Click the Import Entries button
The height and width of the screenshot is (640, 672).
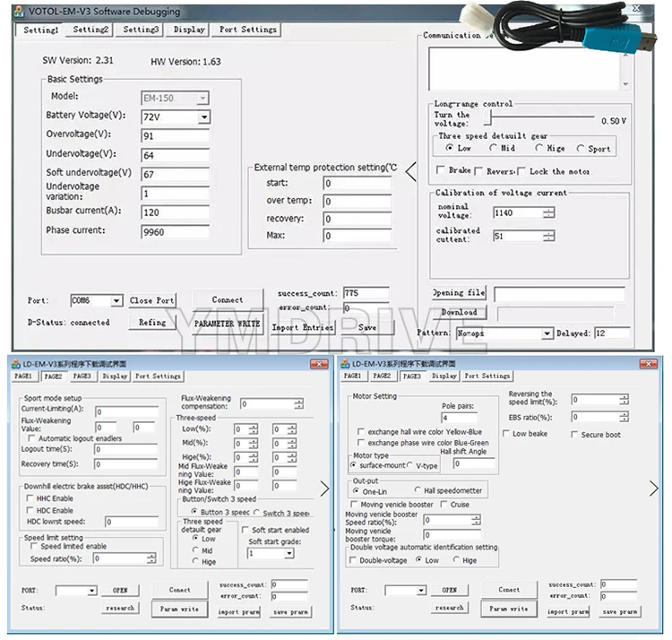302,327
